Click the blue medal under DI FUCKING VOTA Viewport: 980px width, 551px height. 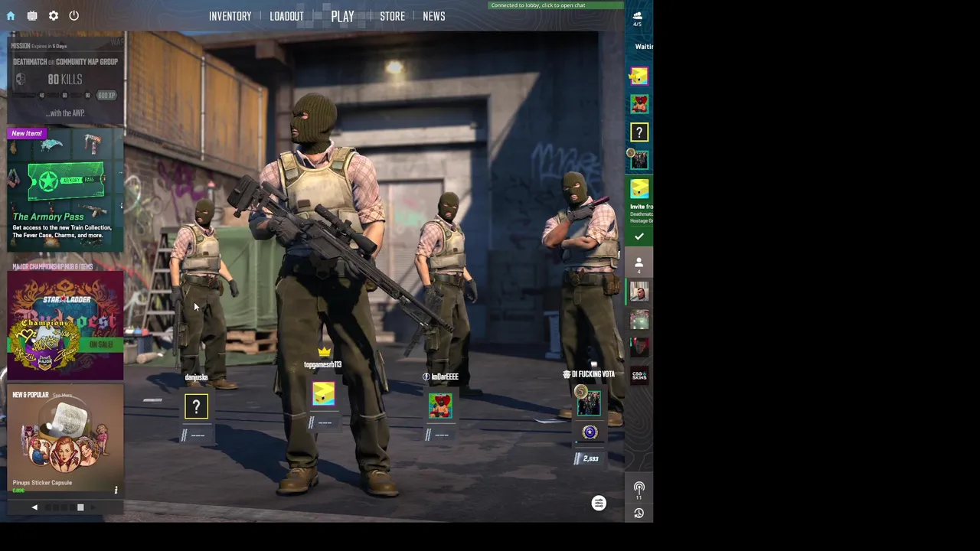590,432
